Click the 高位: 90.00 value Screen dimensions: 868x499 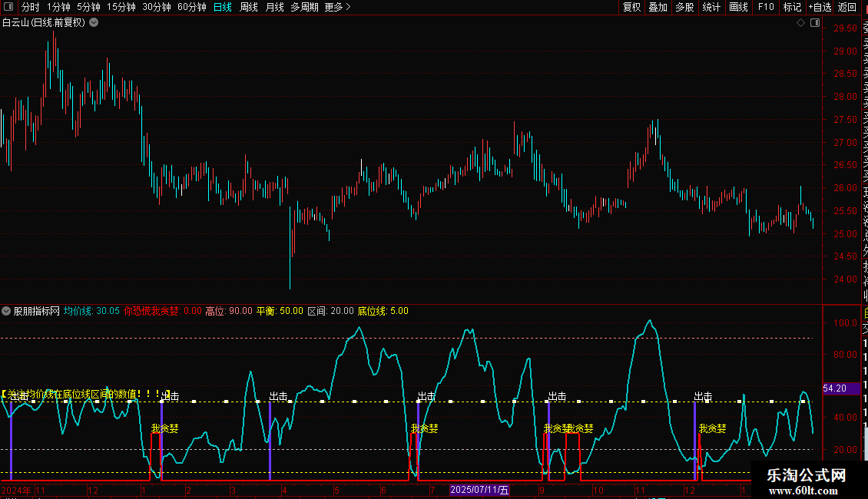tap(229, 311)
